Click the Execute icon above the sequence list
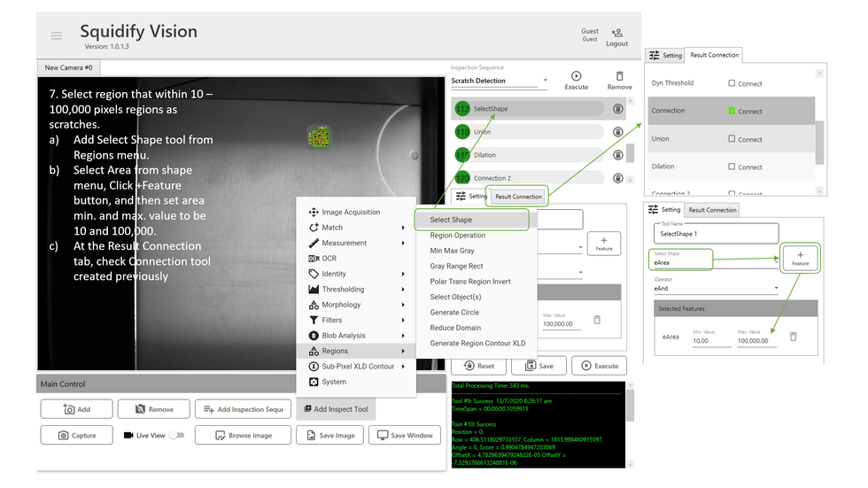The image size is (868, 488). pyautogui.click(x=577, y=76)
